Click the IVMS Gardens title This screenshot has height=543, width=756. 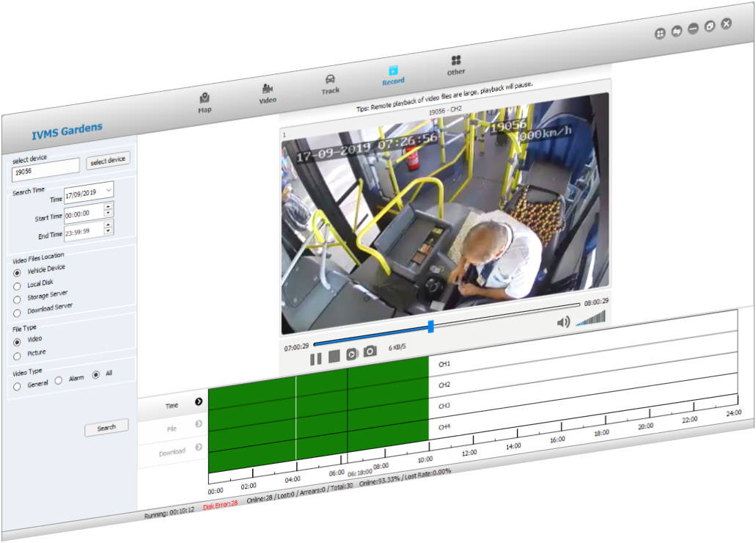(67, 131)
